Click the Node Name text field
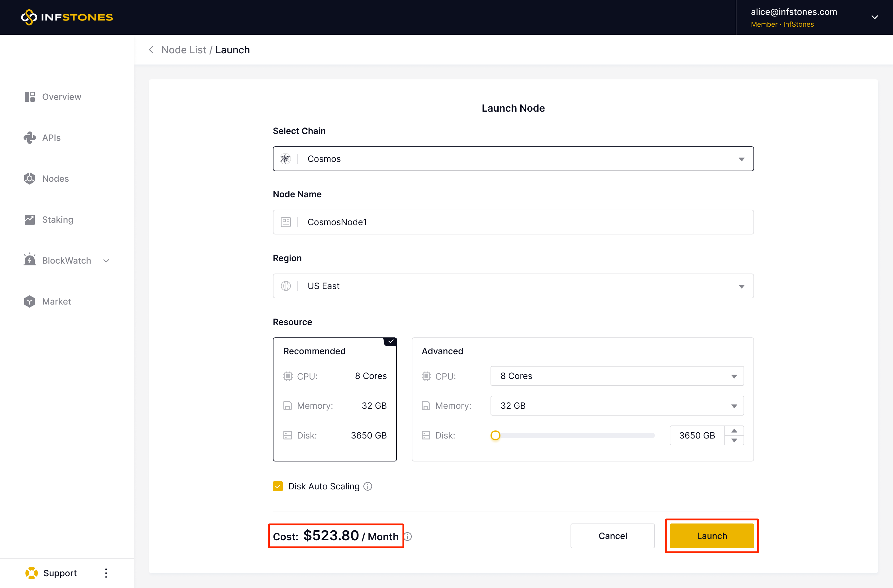The width and height of the screenshot is (893, 588). tap(513, 222)
